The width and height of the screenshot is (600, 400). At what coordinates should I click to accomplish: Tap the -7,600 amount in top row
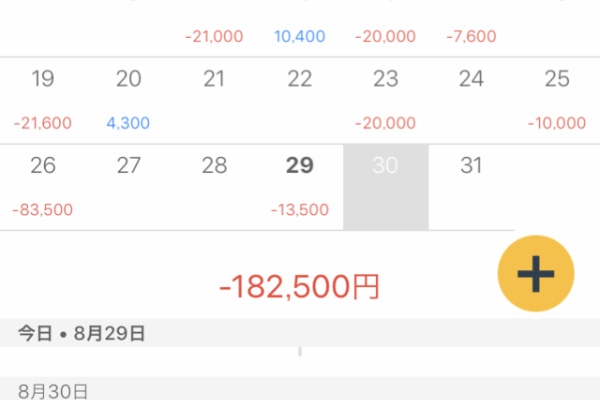[x=471, y=36]
